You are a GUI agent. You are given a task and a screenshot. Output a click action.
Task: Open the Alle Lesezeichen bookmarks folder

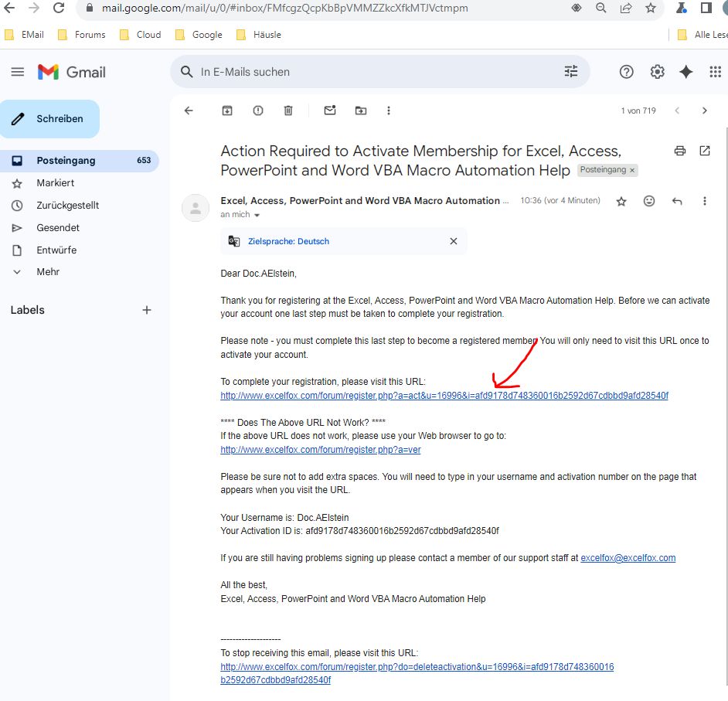pyautogui.click(x=702, y=35)
